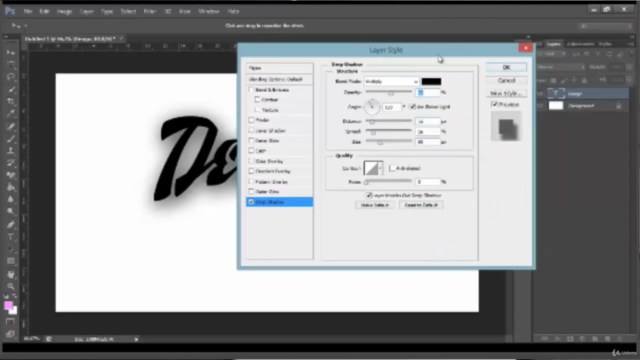Open the layer Fill dropdown arrow

pyautogui.click(x=630, y=80)
